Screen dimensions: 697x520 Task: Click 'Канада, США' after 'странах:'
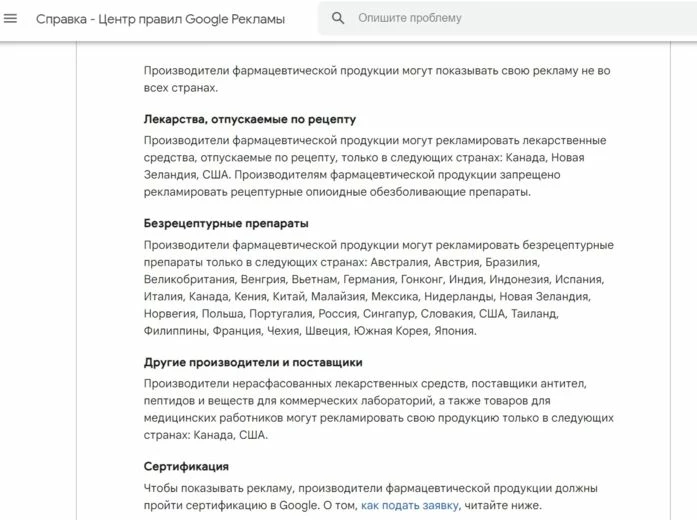230,435
